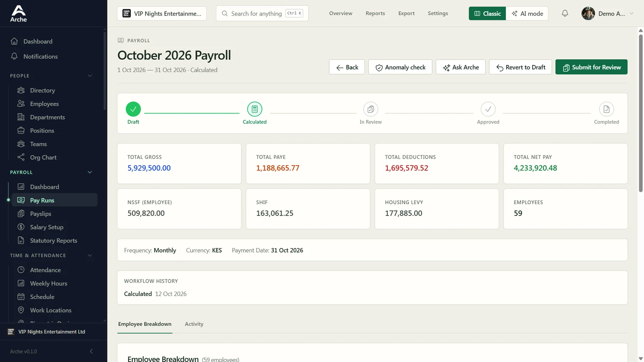Click the Ask Arche button
644x362 pixels.
point(460,67)
